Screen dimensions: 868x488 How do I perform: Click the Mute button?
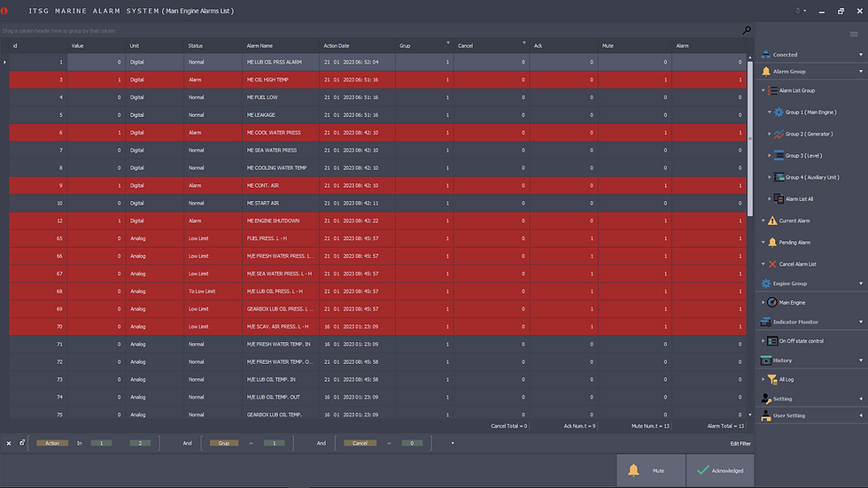[651, 470]
